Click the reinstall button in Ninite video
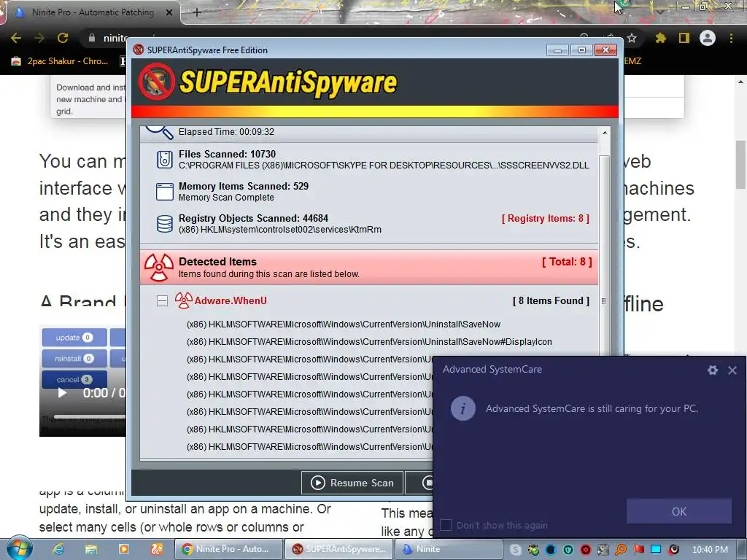The image size is (747, 560). coord(74,359)
